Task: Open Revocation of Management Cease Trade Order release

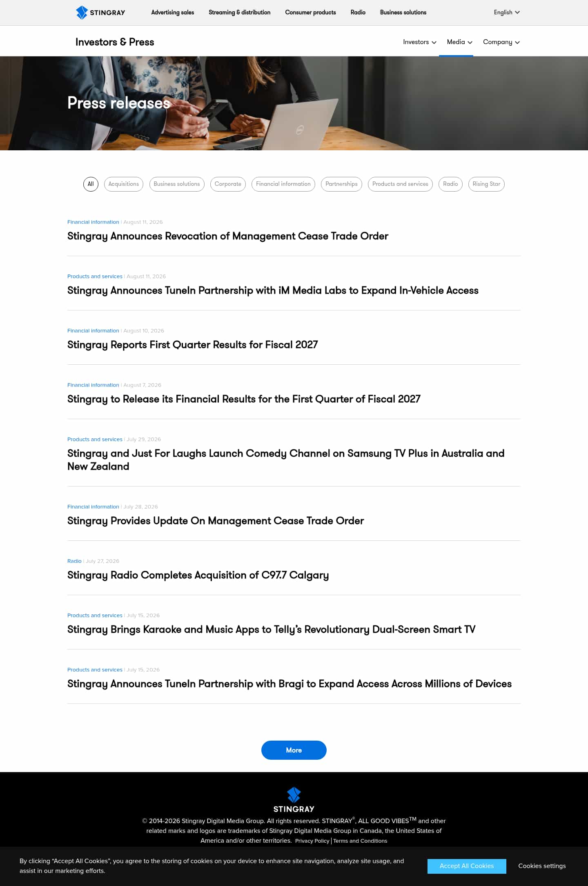Action: 228,236
